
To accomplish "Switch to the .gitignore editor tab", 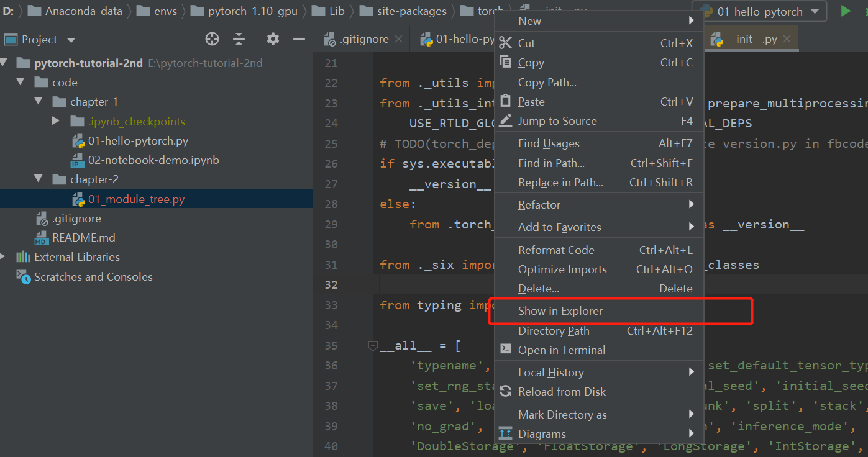I will (x=363, y=39).
